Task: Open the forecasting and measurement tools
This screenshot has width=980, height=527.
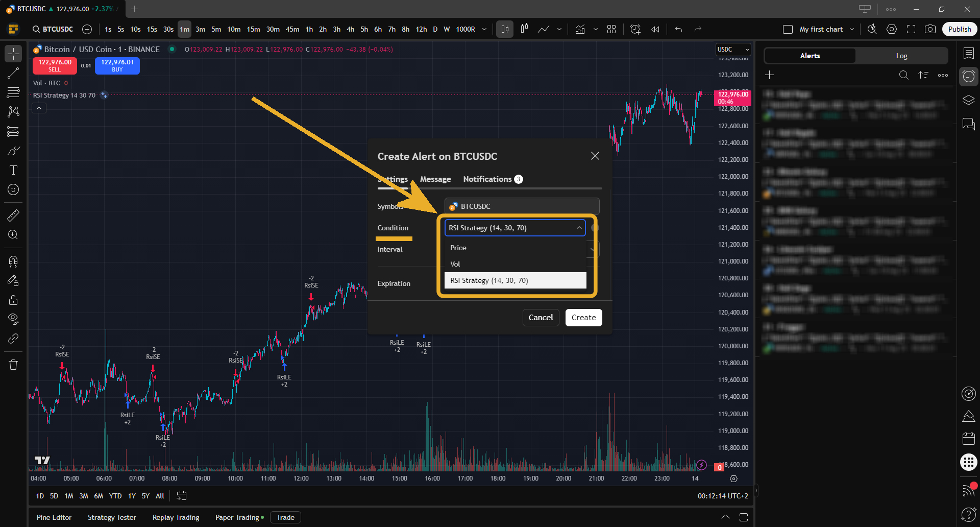Action: coord(13,131)
